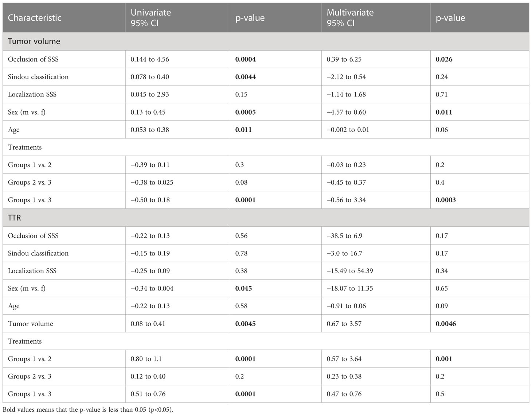Image resolution: width=532 pixels, height=416 pixels.
Task: Select the p-value '0.71'
Action: [x=442, y=94]
